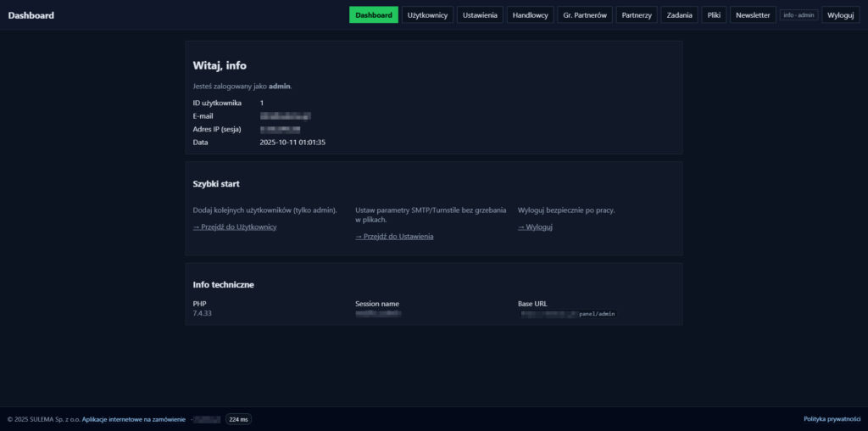The image size is (868, 431).
Task: Click the info · admin user badge
Action: coord(798,15)
